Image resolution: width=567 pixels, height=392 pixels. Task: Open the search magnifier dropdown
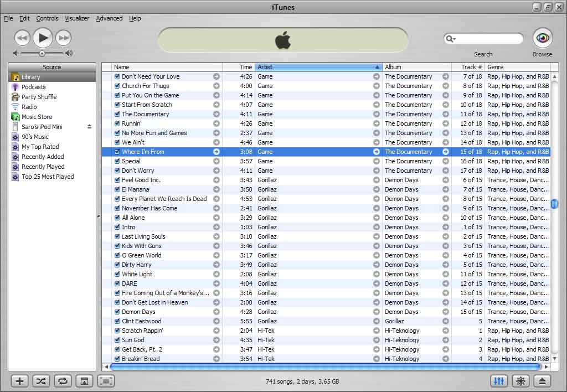point(451,38)
